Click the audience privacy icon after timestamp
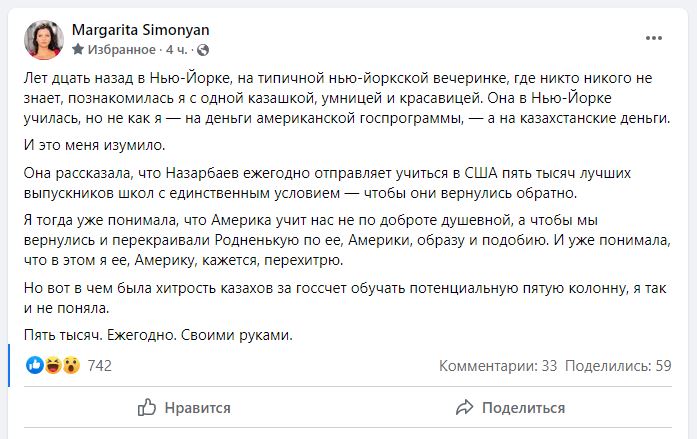This screenshot has width=697, height=439. coord(202,49)
